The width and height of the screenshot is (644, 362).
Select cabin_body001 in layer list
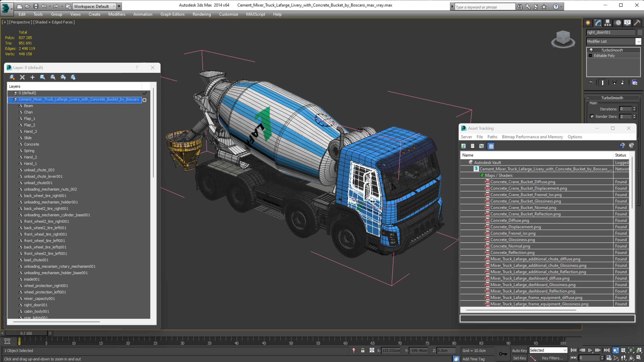click(37, 311)
